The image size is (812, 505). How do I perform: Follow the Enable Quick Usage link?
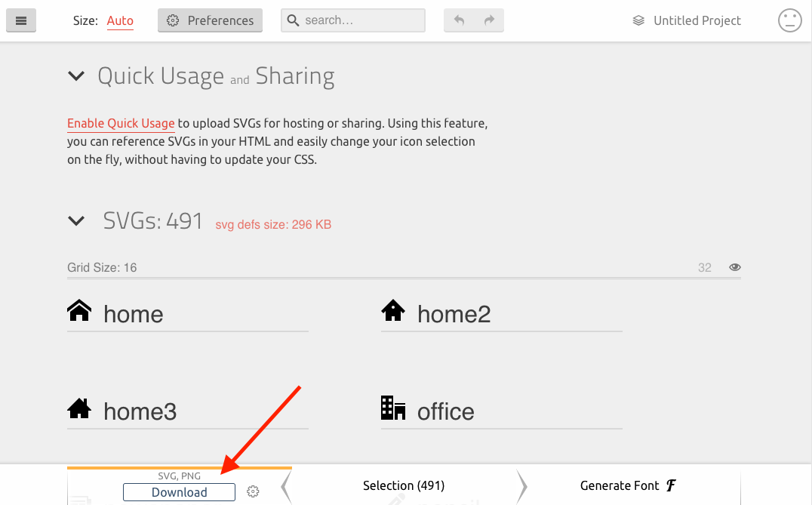pos(121,123)
